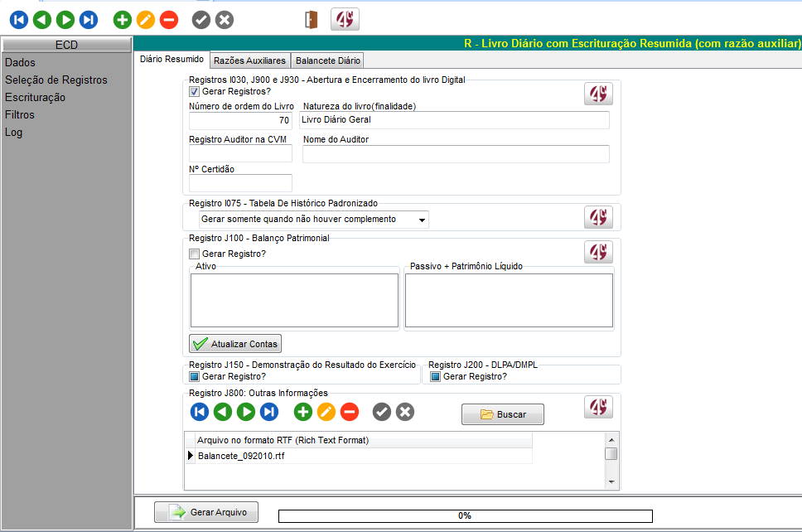Cancel J800 edit with X icon
Screen dimensions: 802x532
click(x=405, y=412)
